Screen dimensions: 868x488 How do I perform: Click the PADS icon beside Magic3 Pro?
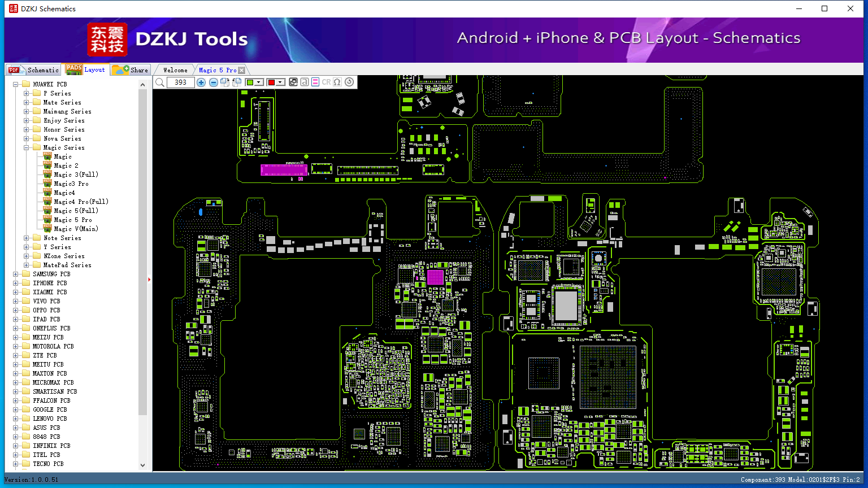[x=47, y=184]
